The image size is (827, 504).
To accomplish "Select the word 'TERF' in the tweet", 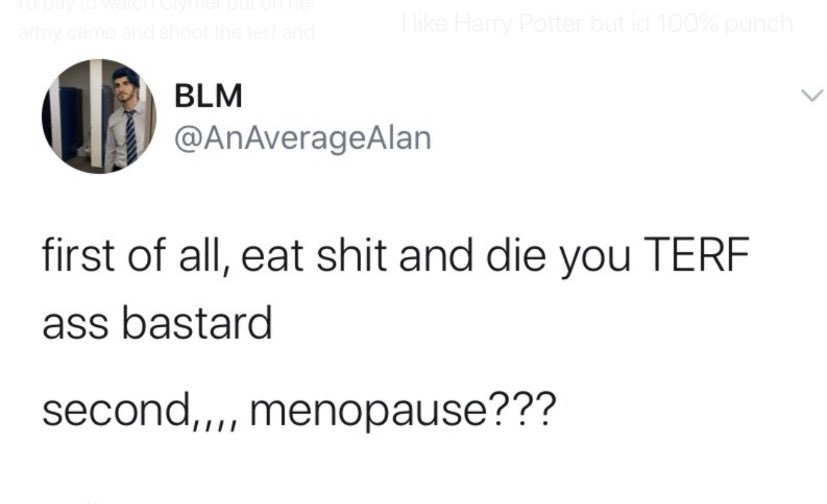I will pyautogui.click(x=697, y=254).
